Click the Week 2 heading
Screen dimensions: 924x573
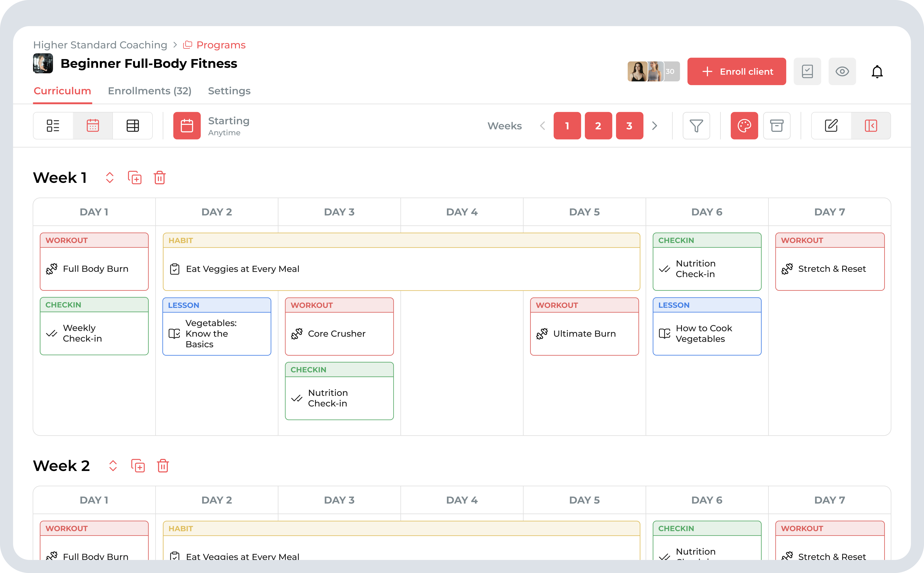[61, 465]
